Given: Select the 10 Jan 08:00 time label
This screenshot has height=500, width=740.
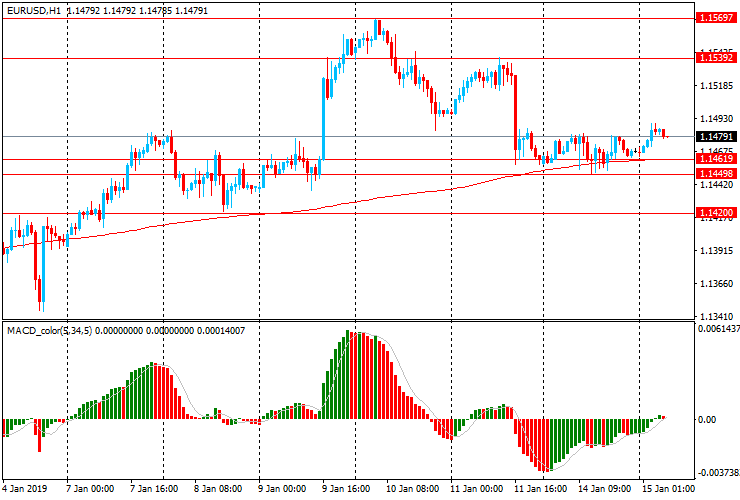Looking at the screenshot, I should (412, 490).
